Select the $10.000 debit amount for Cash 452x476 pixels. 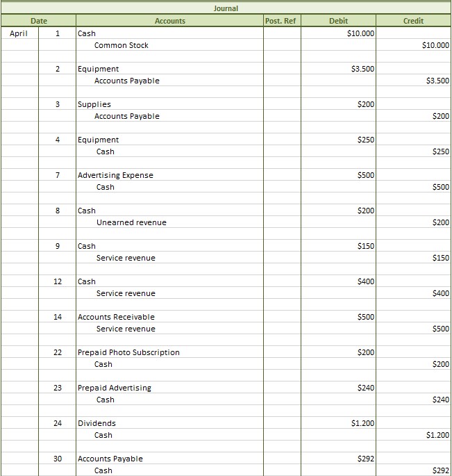360,33
